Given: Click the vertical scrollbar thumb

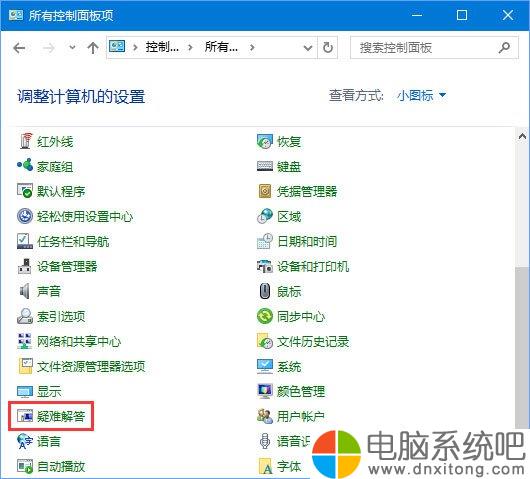Looking at the screenshot, I should [522, 348].
